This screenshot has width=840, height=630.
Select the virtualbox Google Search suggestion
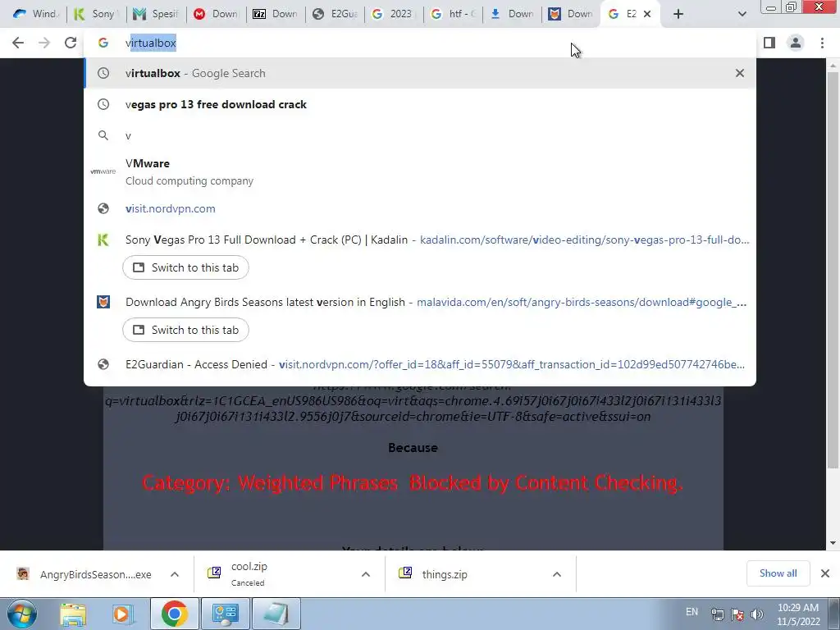[x=420, y=73]
